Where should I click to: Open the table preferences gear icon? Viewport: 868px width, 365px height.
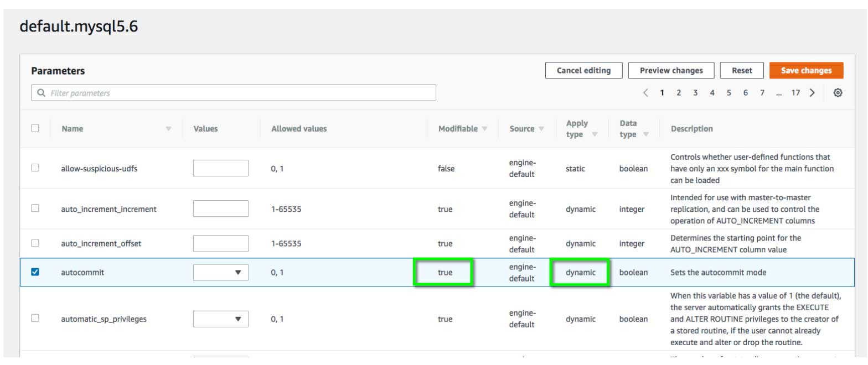pyautogui.click(x=838, y=93)
